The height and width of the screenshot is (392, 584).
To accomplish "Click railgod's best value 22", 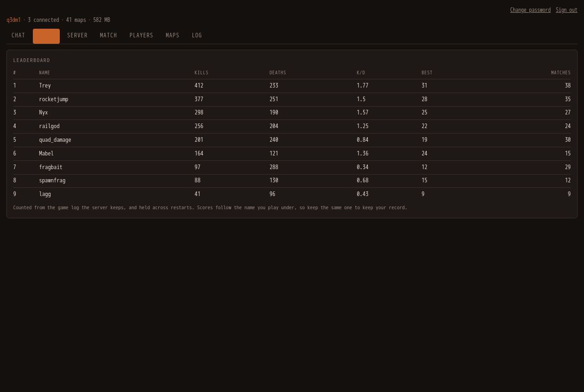I will click(x=424, y=126).
